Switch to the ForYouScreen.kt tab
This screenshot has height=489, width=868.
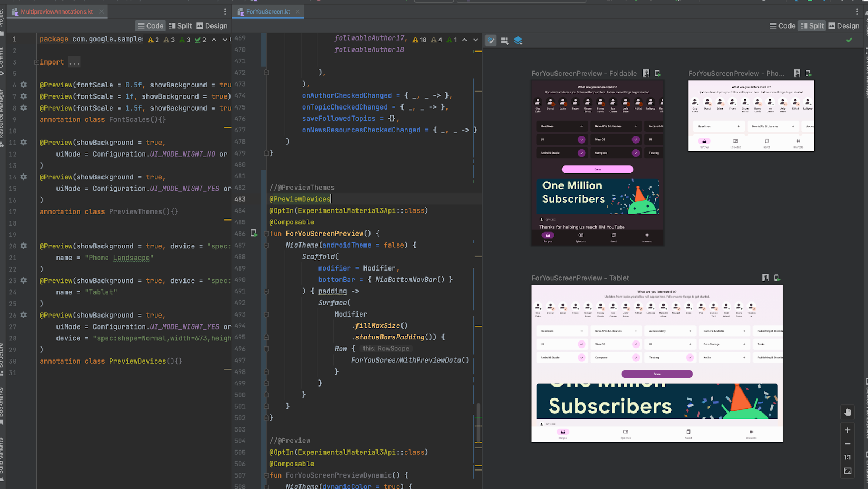tap(267, 11)
